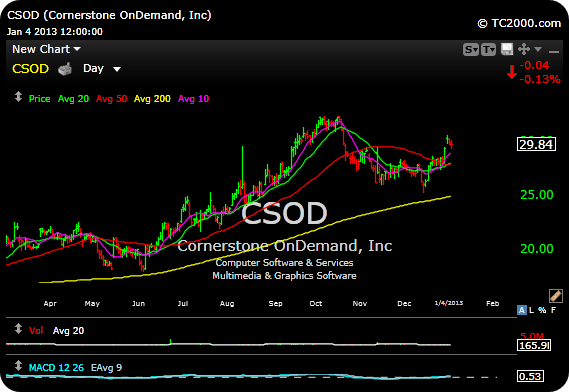This screenshot has width=569, height=392.
Task: Click the Jul month axis label
Action: pos(183,303)
